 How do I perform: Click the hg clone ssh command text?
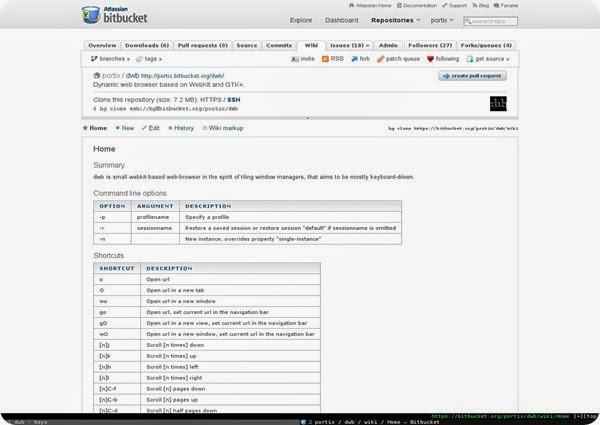point(166,109)
